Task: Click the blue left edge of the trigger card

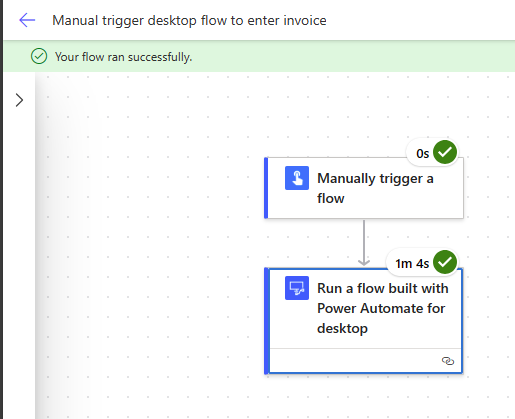Action: (x=266, y=188)
